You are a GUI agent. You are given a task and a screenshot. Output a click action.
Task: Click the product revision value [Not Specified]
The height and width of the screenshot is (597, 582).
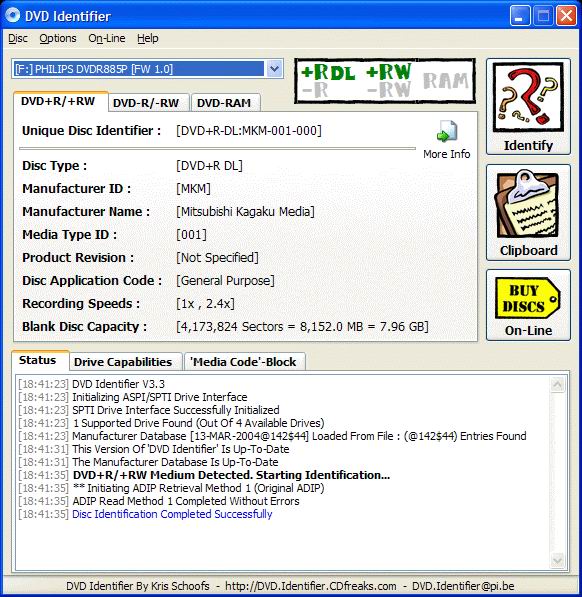(217, 258)
